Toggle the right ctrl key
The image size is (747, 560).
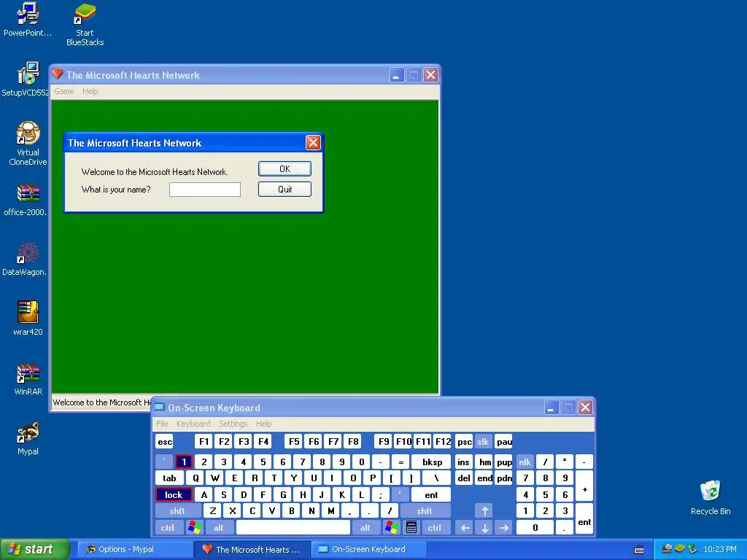(x=435, y=528)
